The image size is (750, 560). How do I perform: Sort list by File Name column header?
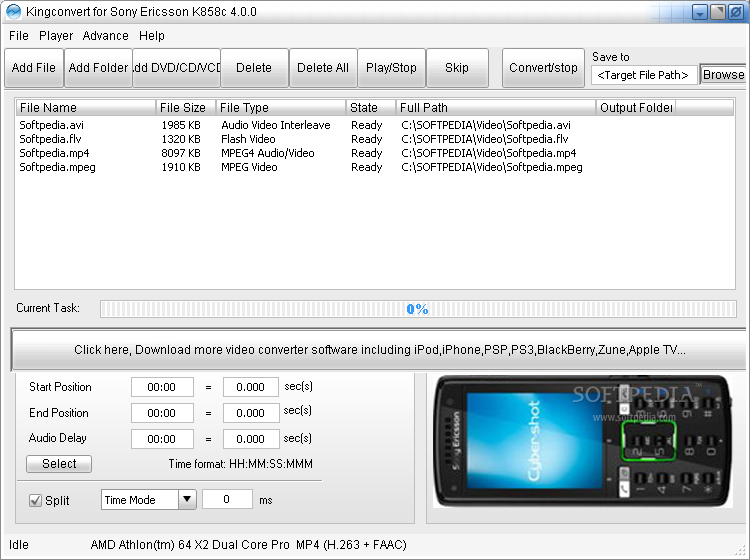pos(86,108)
